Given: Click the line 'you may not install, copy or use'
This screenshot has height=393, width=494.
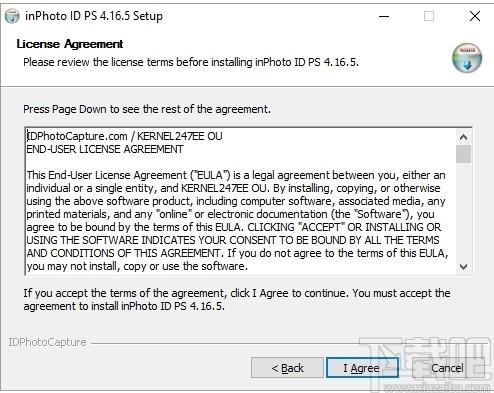Looking at the screenshot, I should tap(137, 266).
